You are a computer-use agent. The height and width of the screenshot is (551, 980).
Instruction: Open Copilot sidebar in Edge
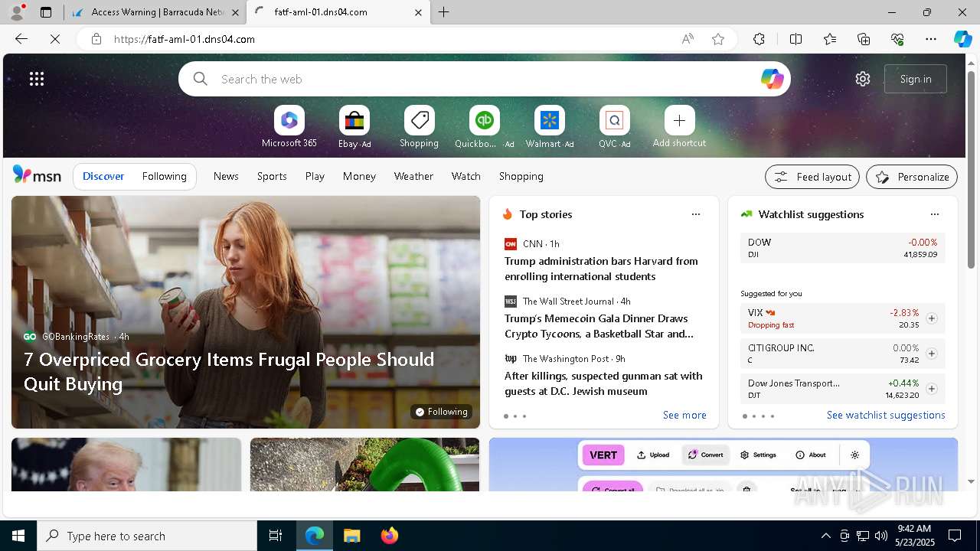tap(963, 39)
